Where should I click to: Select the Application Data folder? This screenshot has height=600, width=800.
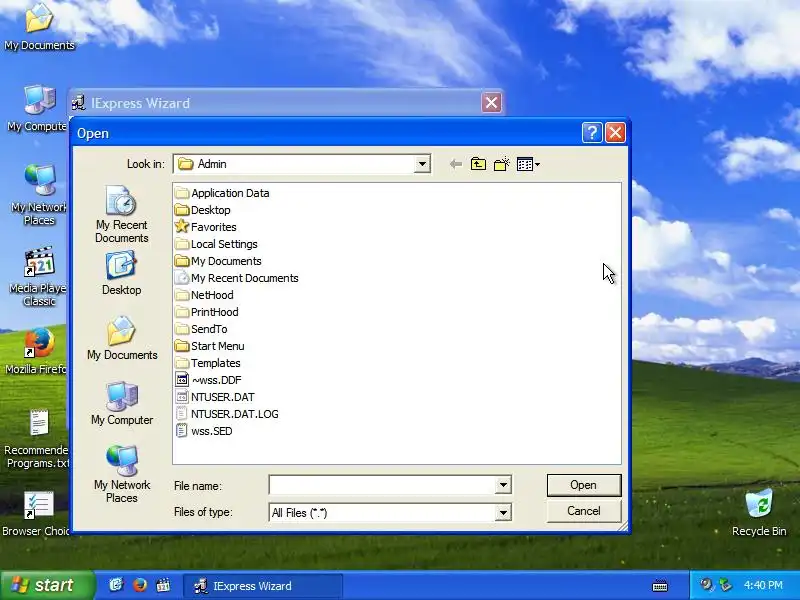tap(222, 193)
